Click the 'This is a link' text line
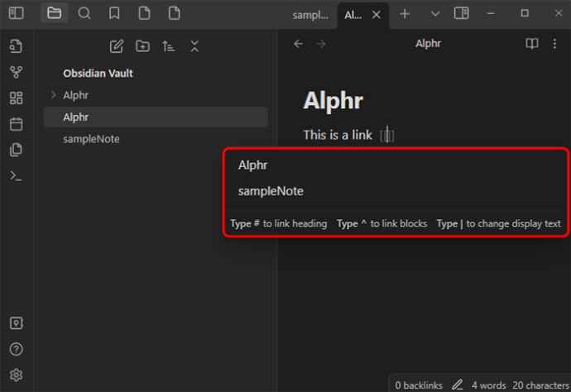Image resolution: width=571 pixels, height=392 pixels. (338, 135)
